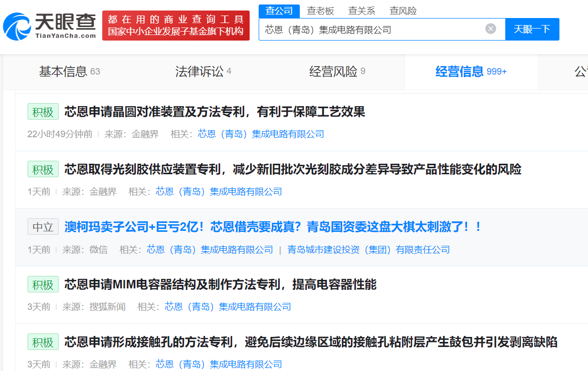Open related company link under 光刻胶供应装置 news
Image resolution: width=588 pixels, height=371 pixels.
click(x=219, y=192)
